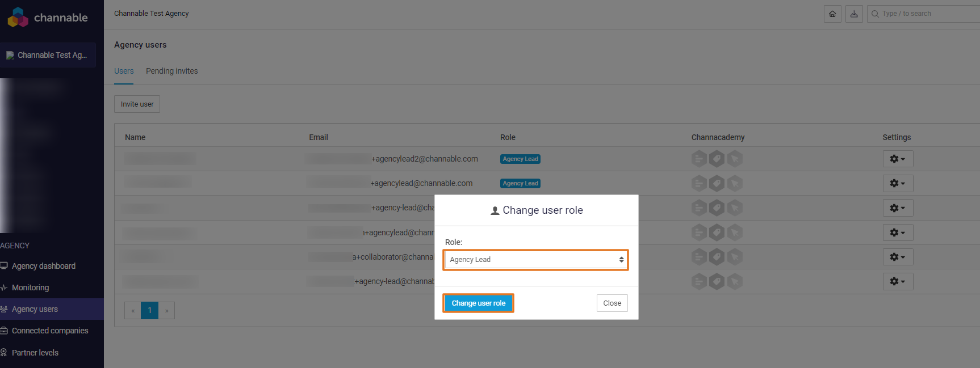
Task: Expand gear menu in the last user row
Action: click(898, 281)
